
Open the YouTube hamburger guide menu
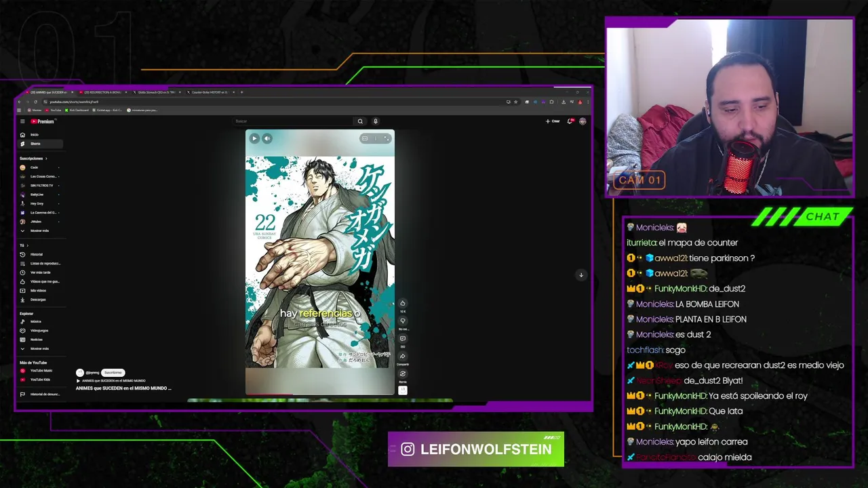pos(22,121)
